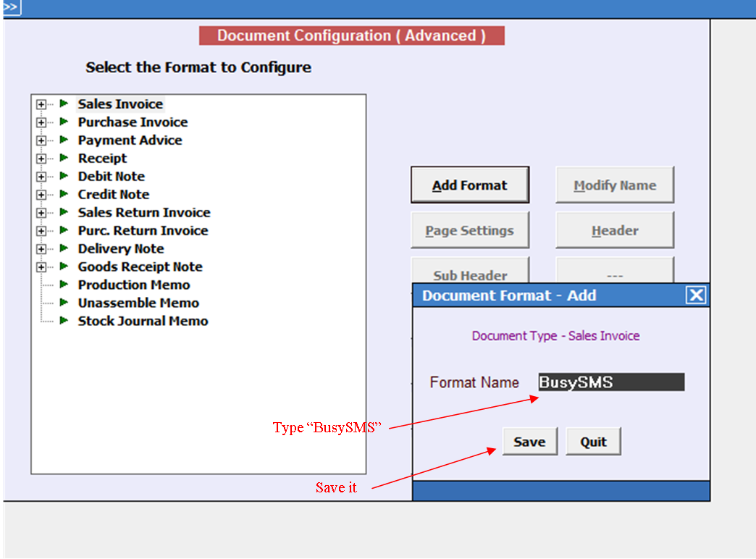Expand the Sales Invoice tree node
This screenshot has height=559, width=756.
41,104
